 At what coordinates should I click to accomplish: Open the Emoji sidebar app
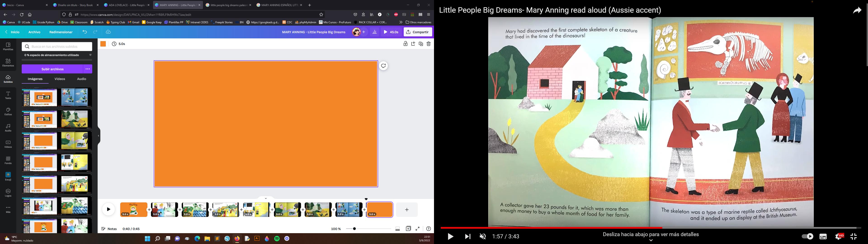click(8, 177)
